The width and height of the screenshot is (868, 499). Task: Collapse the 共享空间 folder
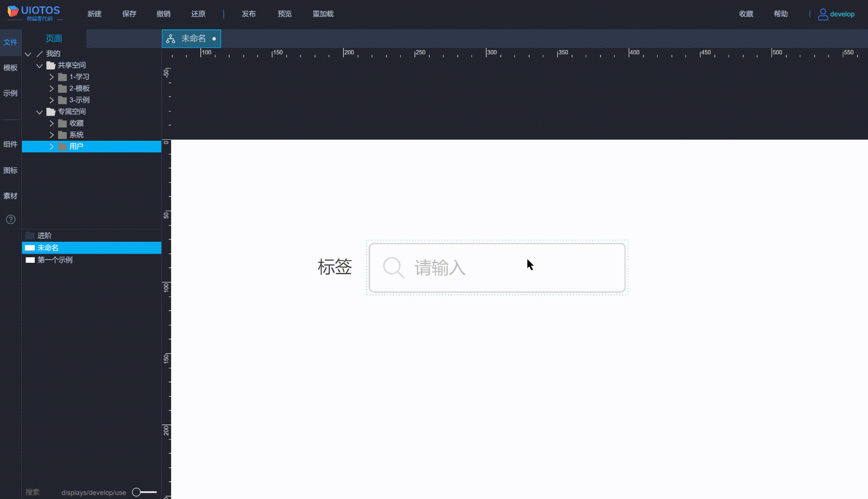point(39,65)
